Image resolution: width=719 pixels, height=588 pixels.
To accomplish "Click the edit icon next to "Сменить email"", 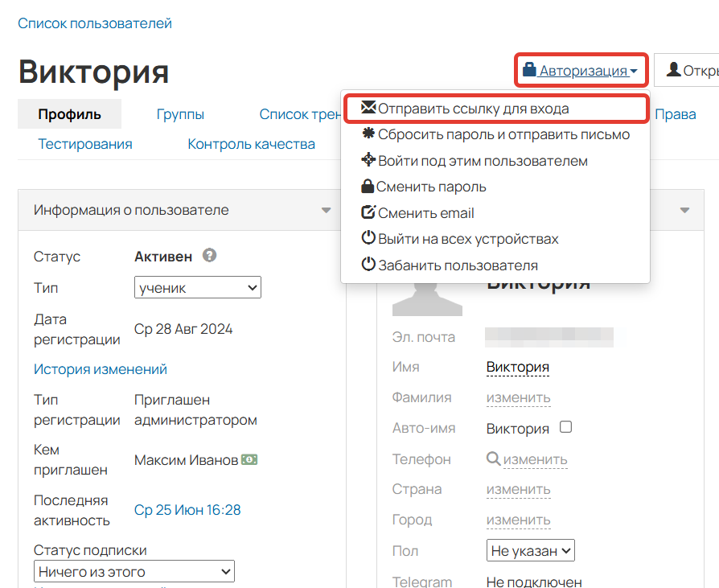I will [x=368, y=212].
